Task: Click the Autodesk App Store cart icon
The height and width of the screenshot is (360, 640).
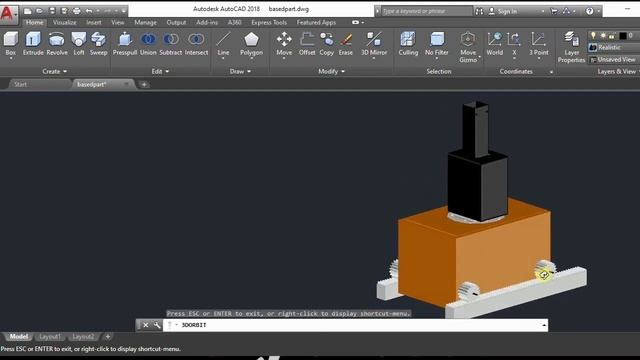Action: pyautogui.click(x=554, y=11)
